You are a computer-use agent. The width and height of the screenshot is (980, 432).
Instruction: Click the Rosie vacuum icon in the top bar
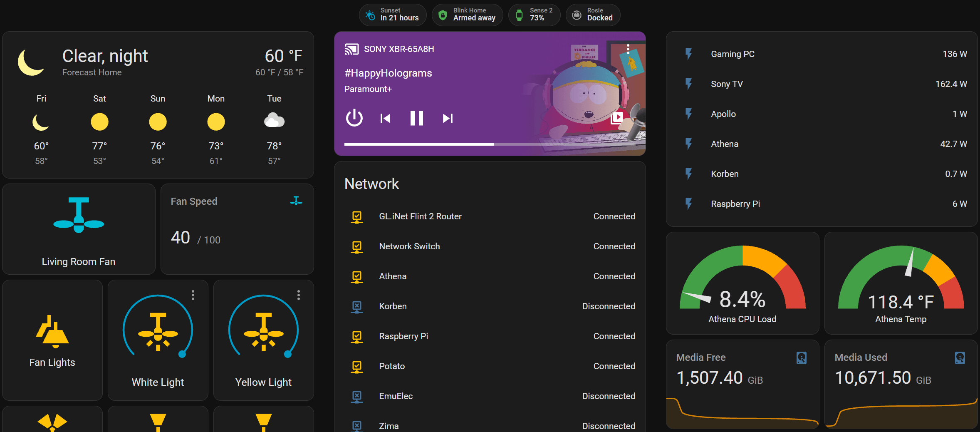click(577, 15)
